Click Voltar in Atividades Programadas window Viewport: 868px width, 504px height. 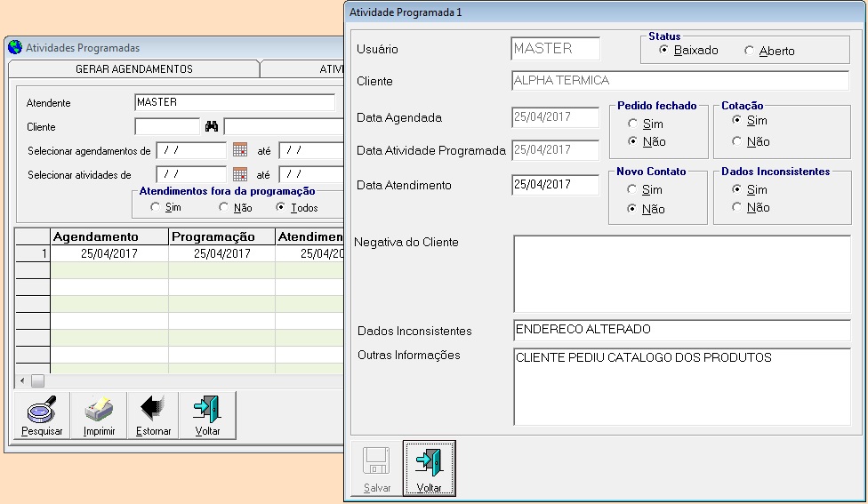tap(207, 415)
